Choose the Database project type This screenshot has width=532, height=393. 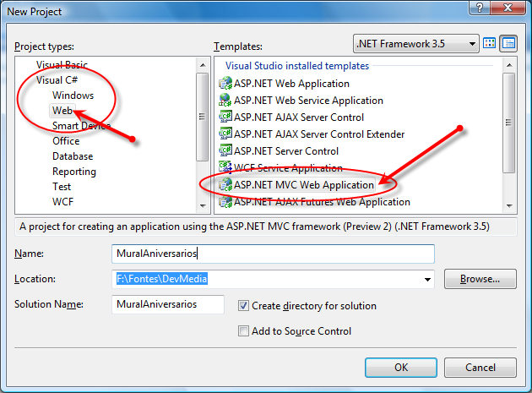(73, 156)
